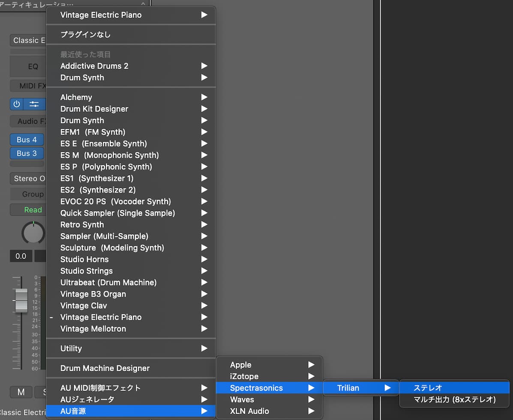This screenshot has width=513, height=420.
Task: Open the XLN Audio manufacturer submenu
Action: click(x=269, y=411)
